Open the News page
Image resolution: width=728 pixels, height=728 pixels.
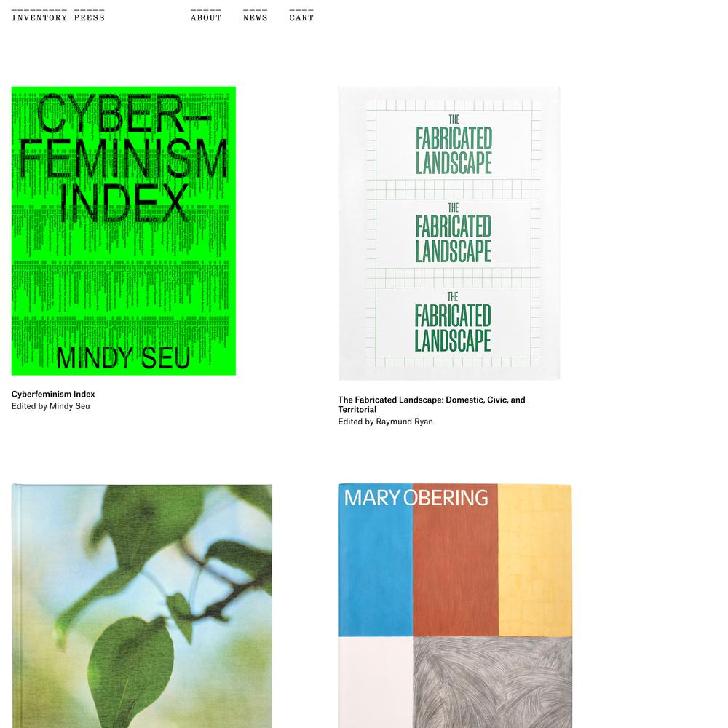click(256, 17)
